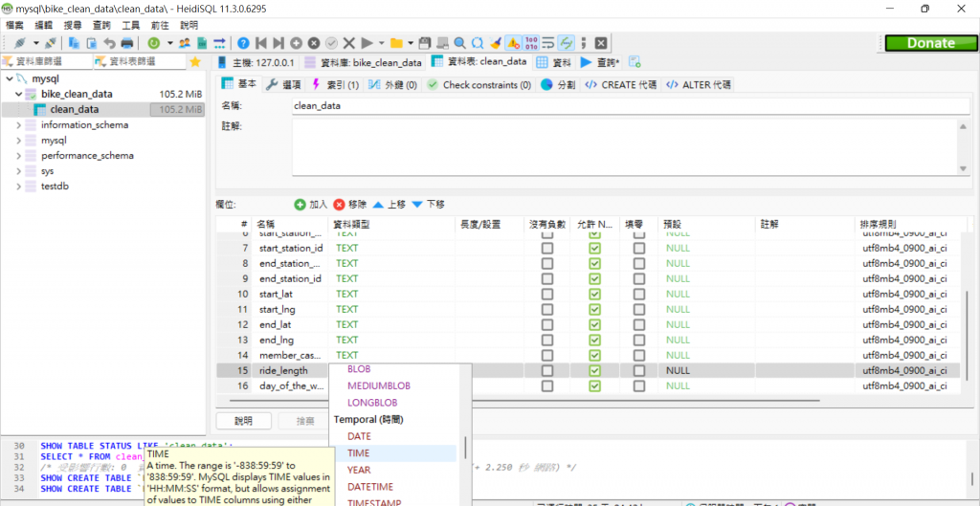
Task: Click the 加入 add column button
Action: (311, 205)
